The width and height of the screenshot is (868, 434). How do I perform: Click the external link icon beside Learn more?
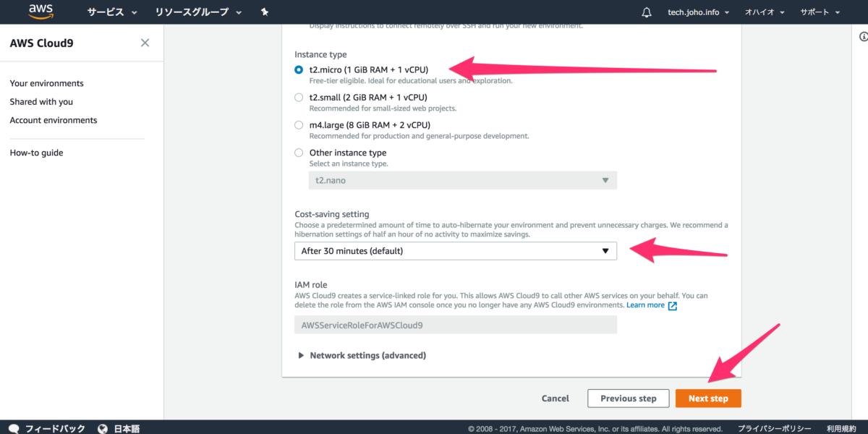pyautogui.click(x=673, y=305)
